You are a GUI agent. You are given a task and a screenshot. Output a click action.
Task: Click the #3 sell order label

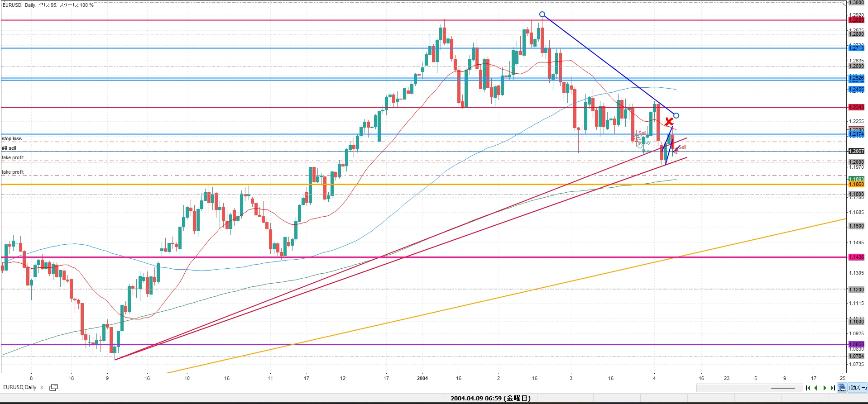[x=9, y=148]
